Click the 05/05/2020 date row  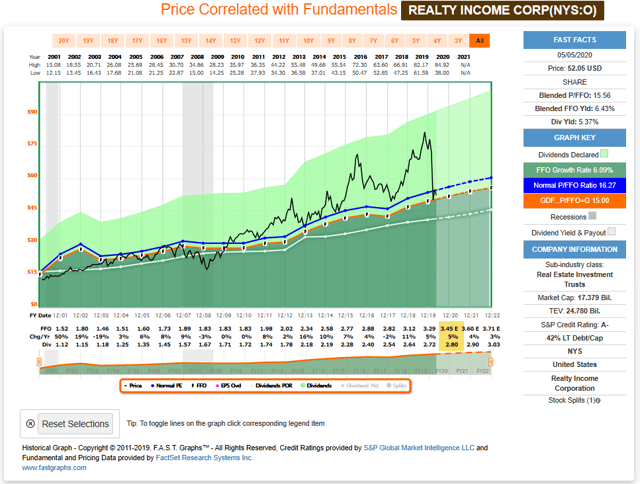tap(574, 55)
